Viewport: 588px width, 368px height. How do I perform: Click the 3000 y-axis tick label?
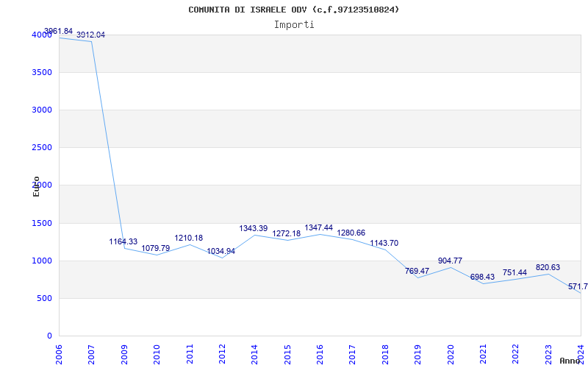42,110
